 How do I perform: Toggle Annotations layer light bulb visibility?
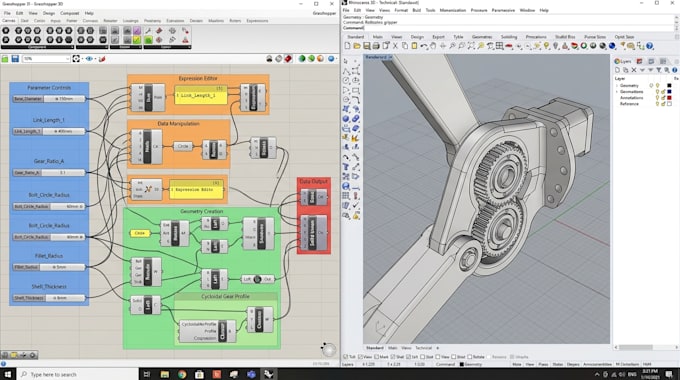(657, 98)
